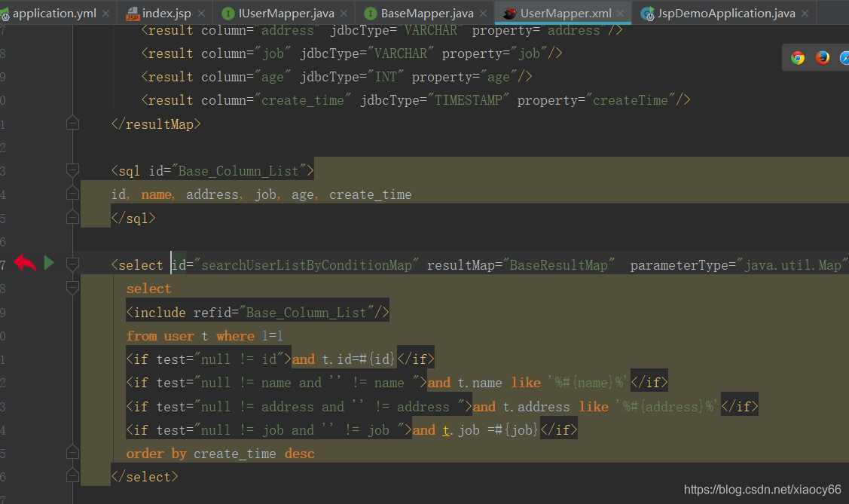Click the 'order by create_time desc' line
The height and width of the screenshot is (504, 849).
click(x=221, y=454)
